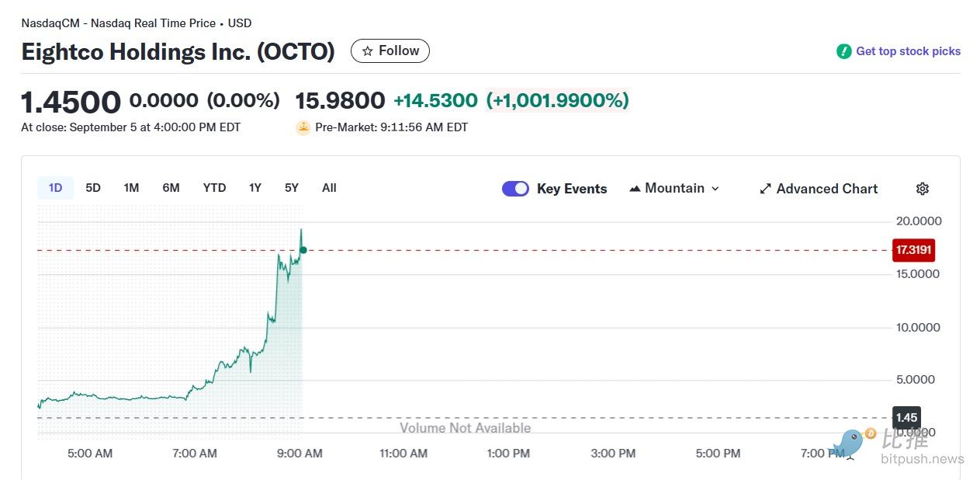This screenshot has width=980, height=480.
Task: Open the Mountain chart type dropdown
Action: [674, 189]
